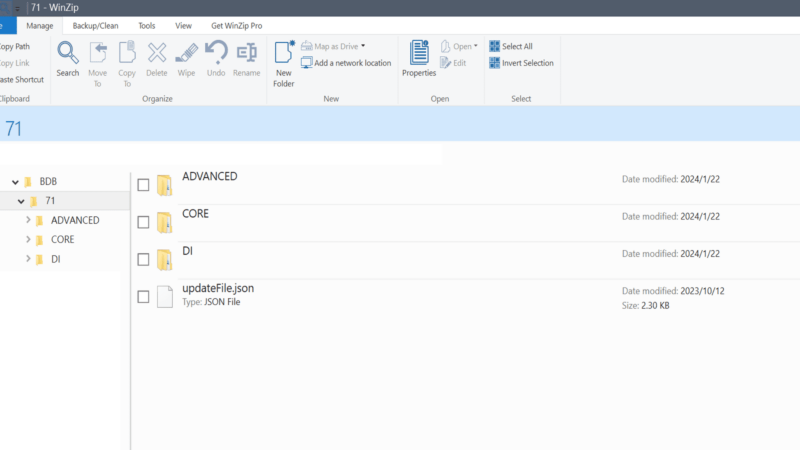The width and height of the screenshot is (800, 450).
Task: Check the ADVANCED folder checkbox
Action: (143, 185)
